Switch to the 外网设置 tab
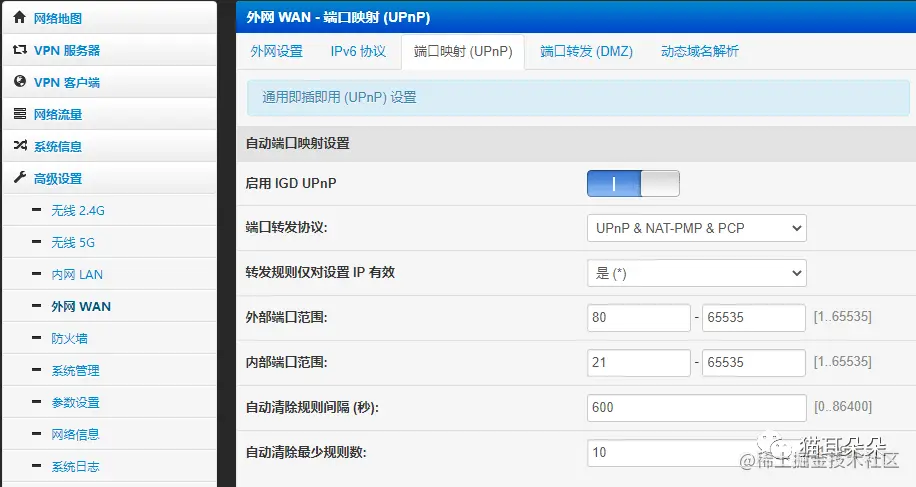This screenshot has height=487, width=916. click(x=276, y=51)
